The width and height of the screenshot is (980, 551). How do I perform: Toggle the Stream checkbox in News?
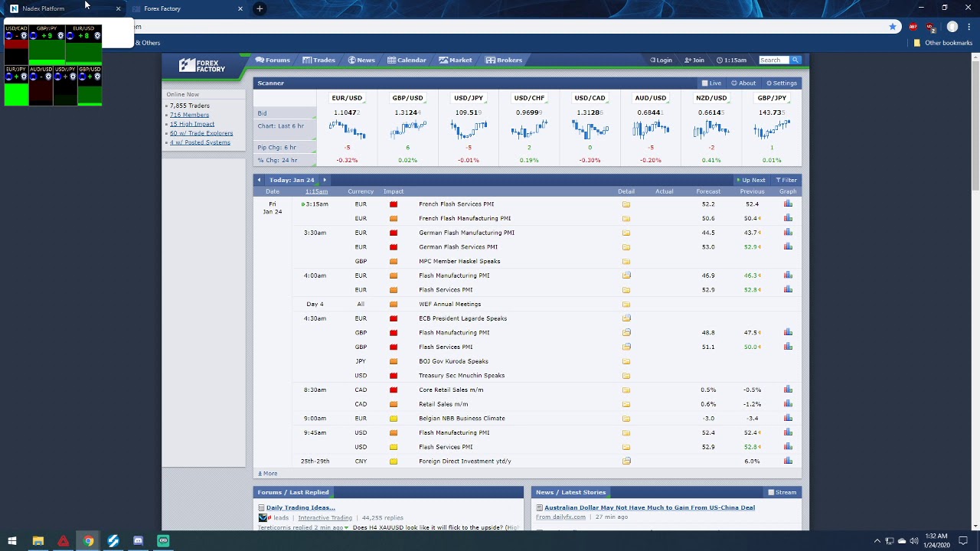[771, 493]
